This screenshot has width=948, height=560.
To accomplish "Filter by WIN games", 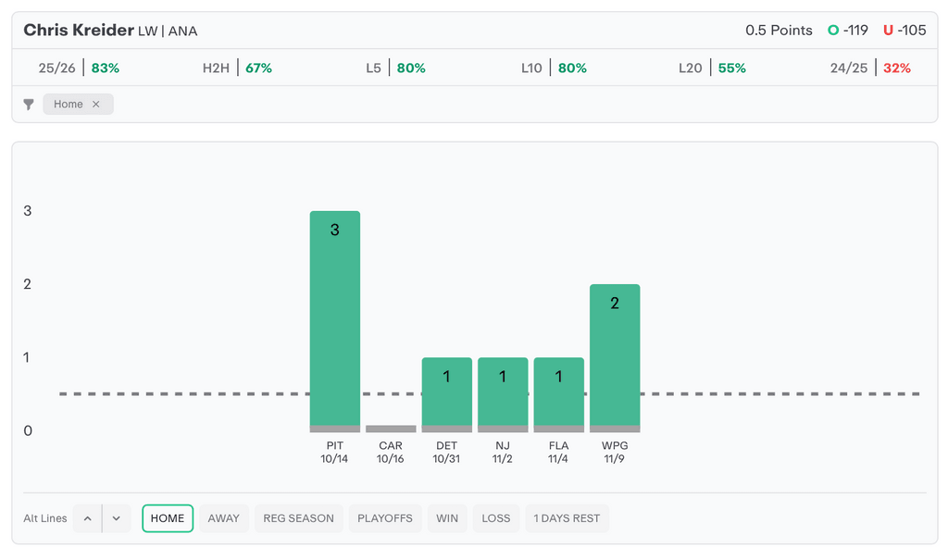I will [x=447, y=518].
